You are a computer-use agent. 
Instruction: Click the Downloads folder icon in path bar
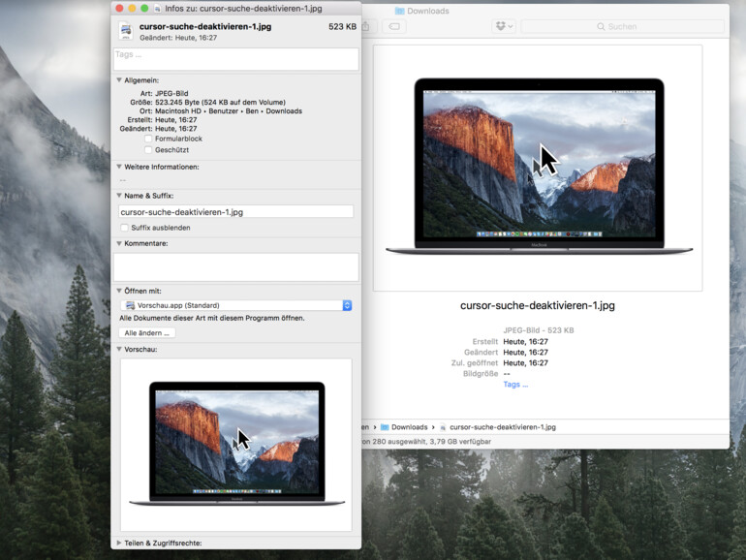coord(385,427)
